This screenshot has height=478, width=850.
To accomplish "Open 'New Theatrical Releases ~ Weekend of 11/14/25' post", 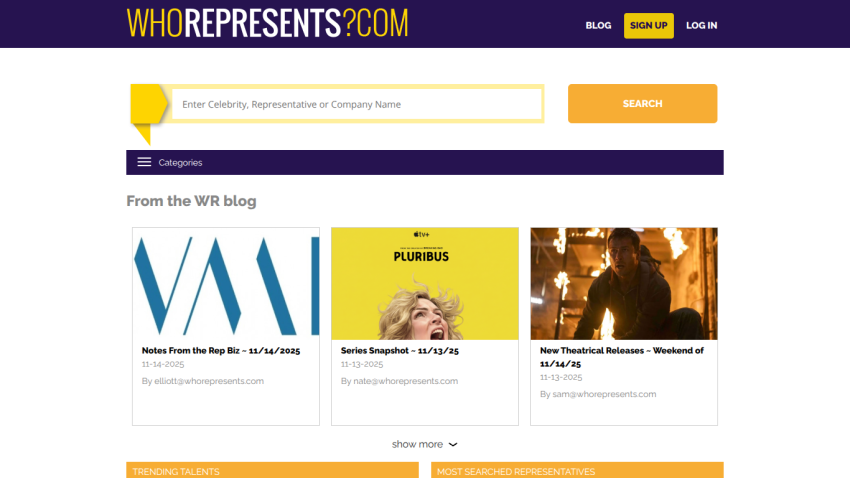I will pos(622,357).
